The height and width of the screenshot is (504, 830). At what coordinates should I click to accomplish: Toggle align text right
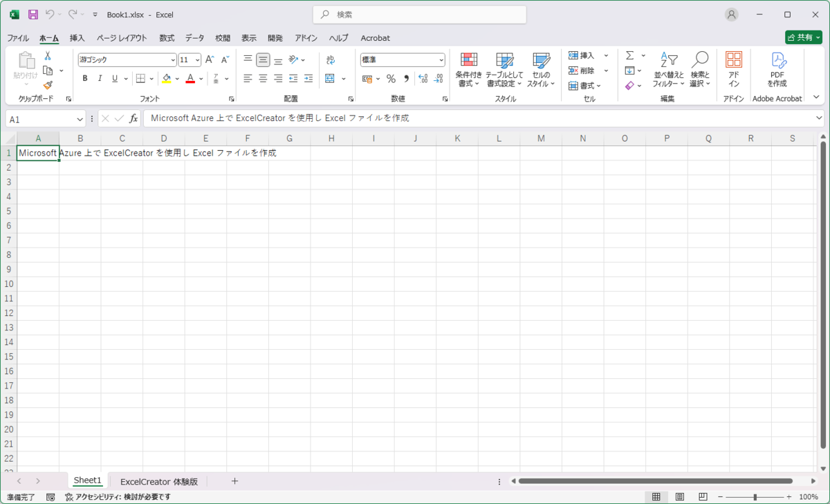point(278,78)
